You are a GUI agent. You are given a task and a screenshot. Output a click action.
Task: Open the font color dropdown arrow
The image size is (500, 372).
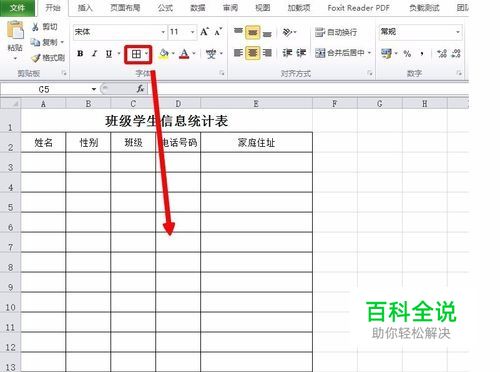tap(194, 53)
